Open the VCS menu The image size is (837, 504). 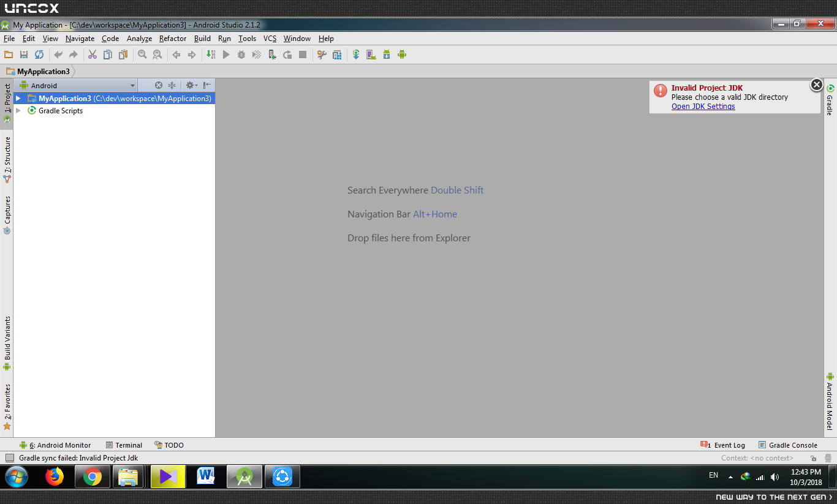[x=270, y=39]
